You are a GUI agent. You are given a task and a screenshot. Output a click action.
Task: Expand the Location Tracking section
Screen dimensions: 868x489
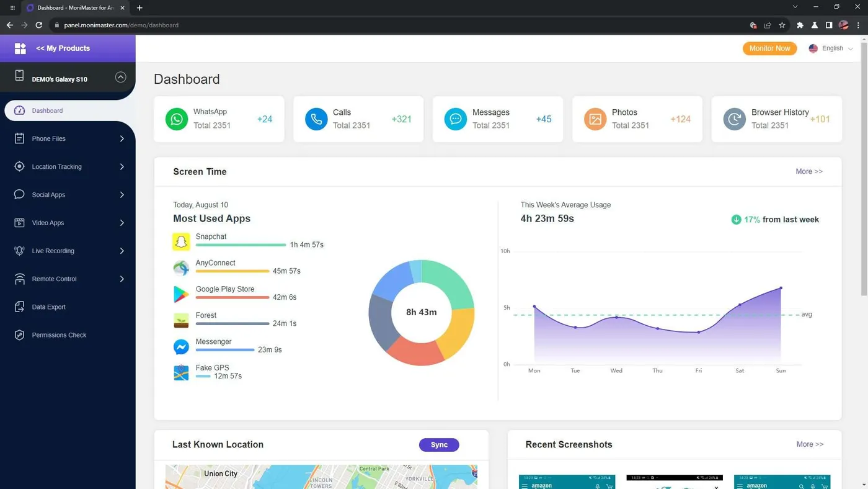(x=68, y=166)
